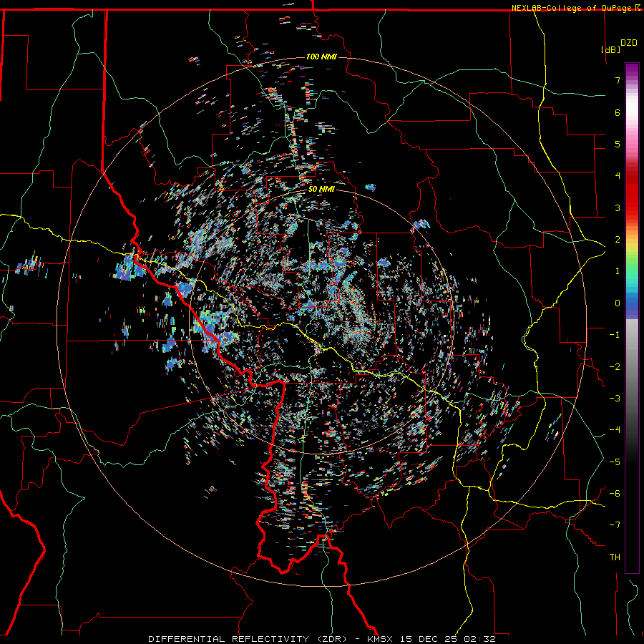
Task: Click the "DZD" legend heading
Action: (628, 43)
